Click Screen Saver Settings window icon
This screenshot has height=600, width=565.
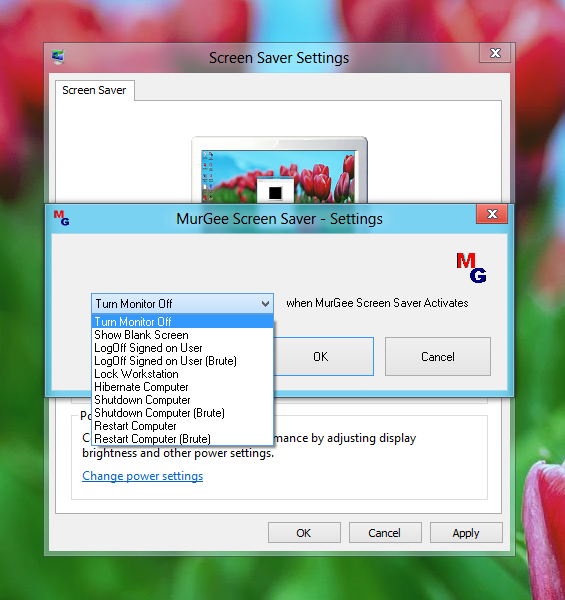tap(58, 57)
